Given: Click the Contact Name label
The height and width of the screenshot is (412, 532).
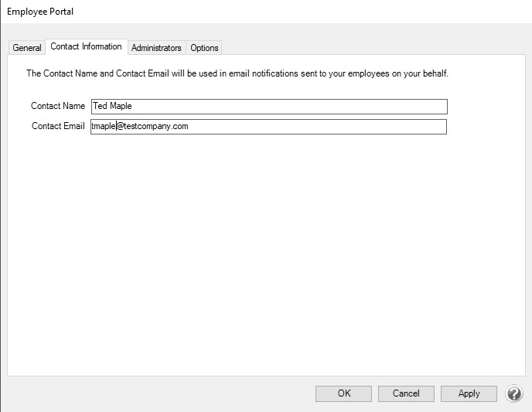Looking at the screenshot, I should tap(58, 106).
